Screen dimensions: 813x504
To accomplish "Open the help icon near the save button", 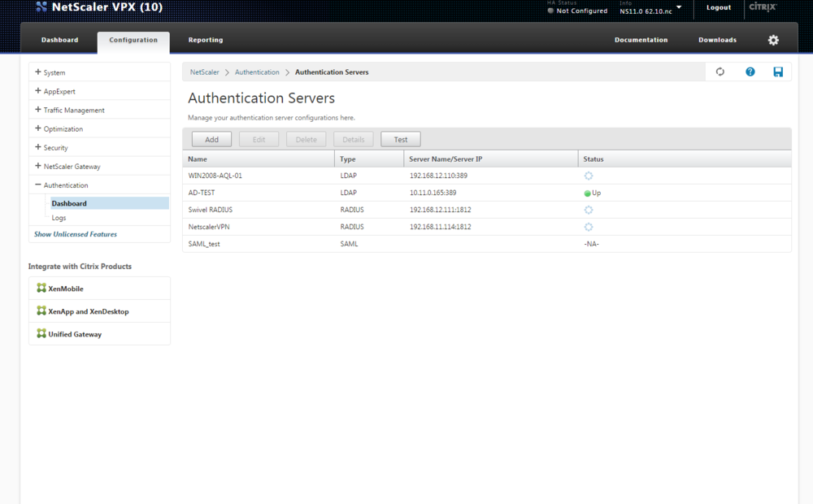I will [x=750, y=72].
